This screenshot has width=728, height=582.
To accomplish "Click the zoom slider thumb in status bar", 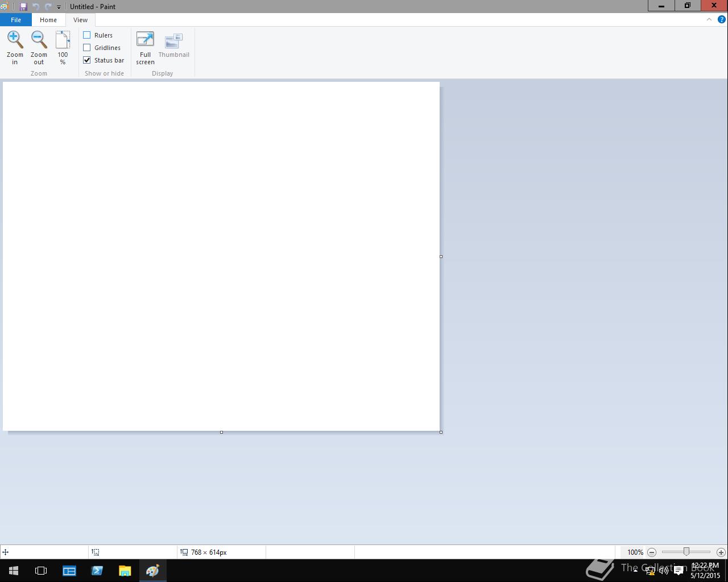I will [x=686, y=552].
